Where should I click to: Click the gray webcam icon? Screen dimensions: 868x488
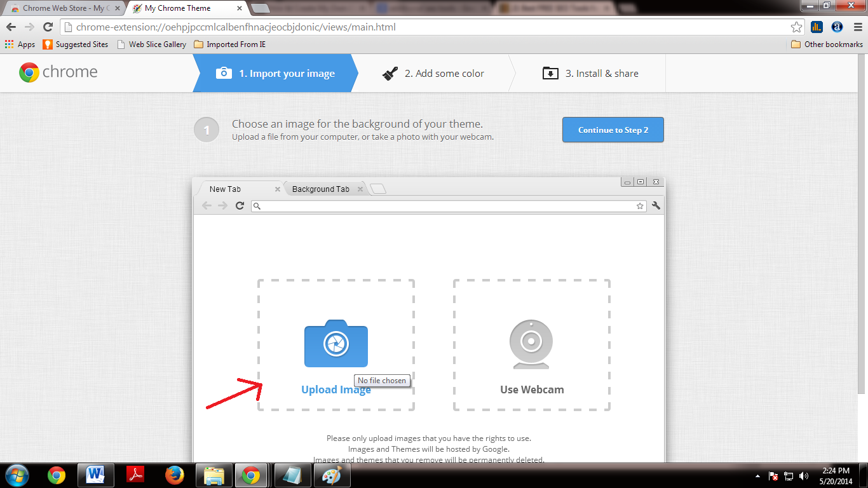531,344
